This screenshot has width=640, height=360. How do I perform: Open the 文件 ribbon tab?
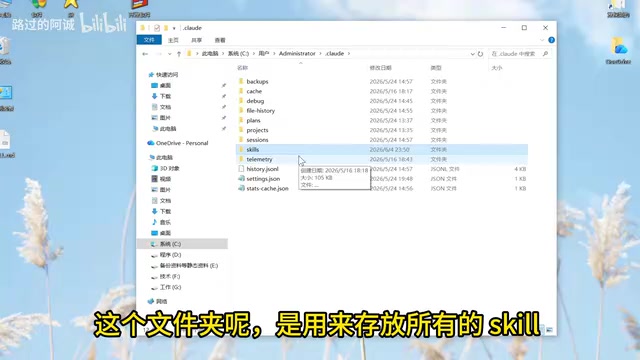(149, 40)
